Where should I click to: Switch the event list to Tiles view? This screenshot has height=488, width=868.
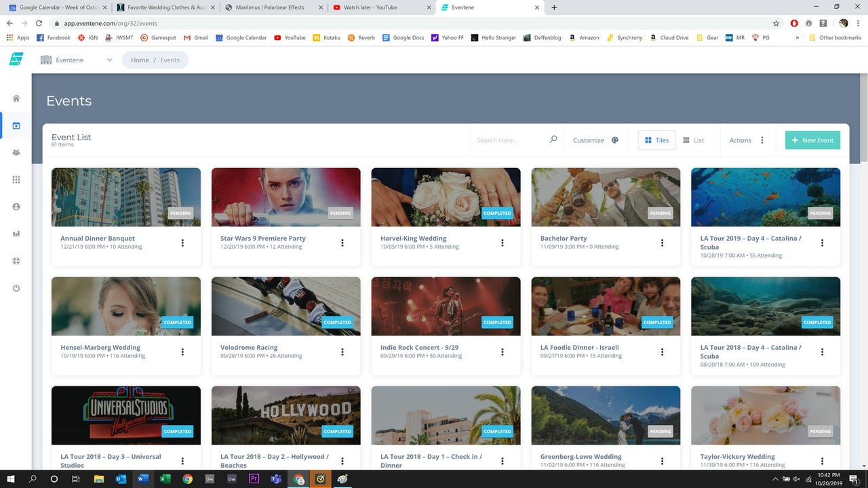(655, 140)
